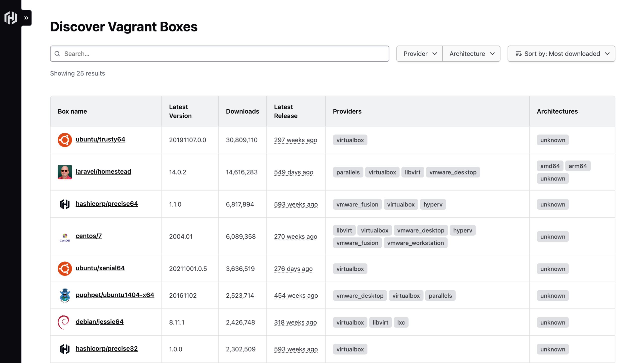644x363 pixels.
Task: Open the ubuntu/xenial64 box page
Action: (x=100, y=268)
